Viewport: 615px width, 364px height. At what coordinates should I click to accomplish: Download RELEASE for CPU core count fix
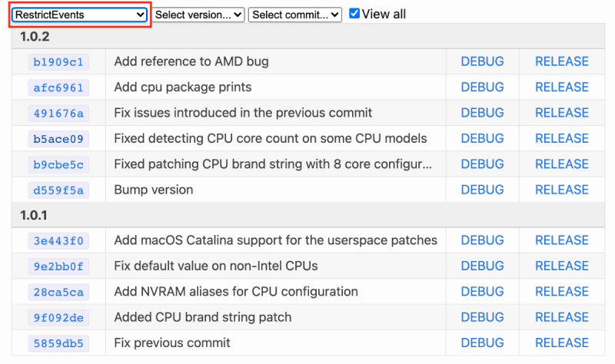(x=561, y=139)
